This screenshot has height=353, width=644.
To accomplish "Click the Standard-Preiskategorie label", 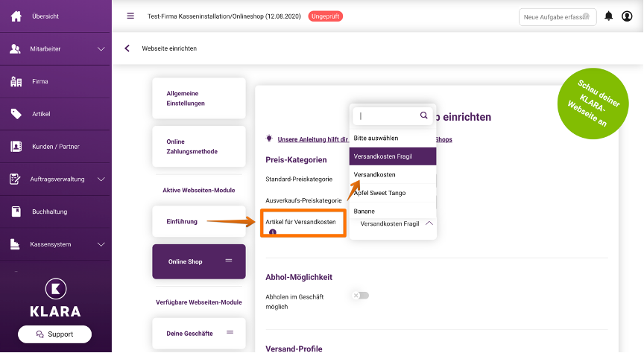I will click(x=299, y=179).
